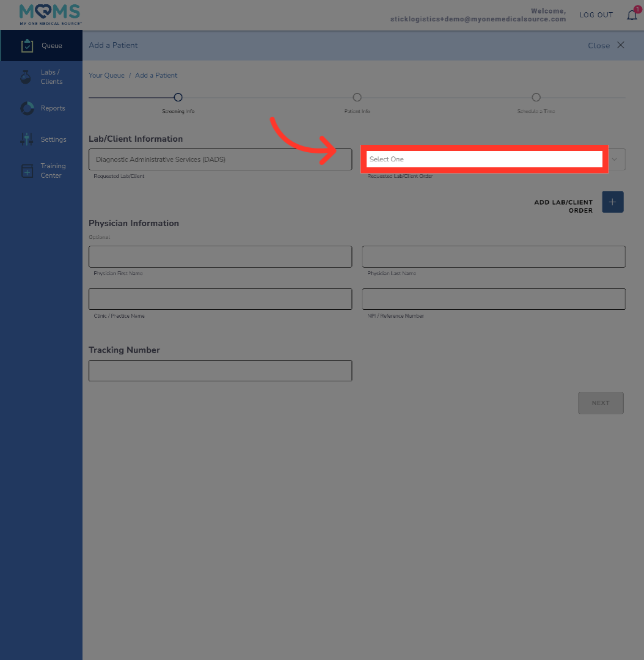Select the Screening Info step circle
The width and height of the screenshot is (644, 660).
[178, 97]
